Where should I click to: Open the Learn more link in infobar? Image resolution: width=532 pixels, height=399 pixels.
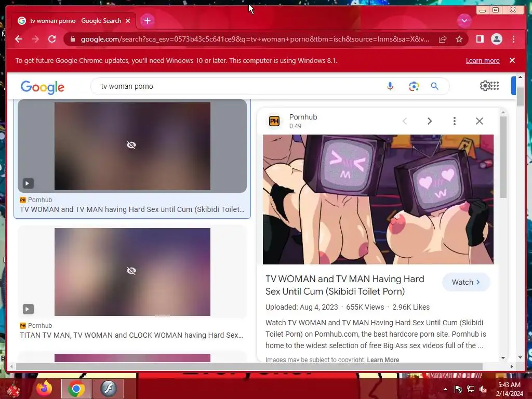pos(483,60)
